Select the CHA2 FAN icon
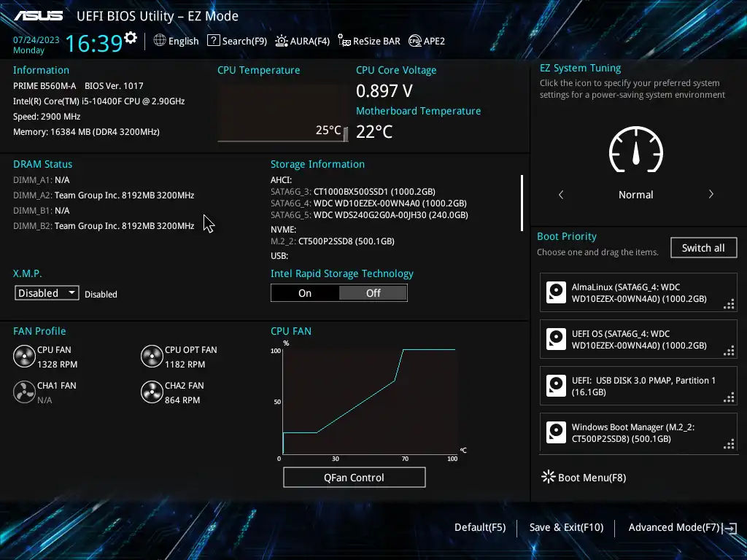 pos(152,392)
